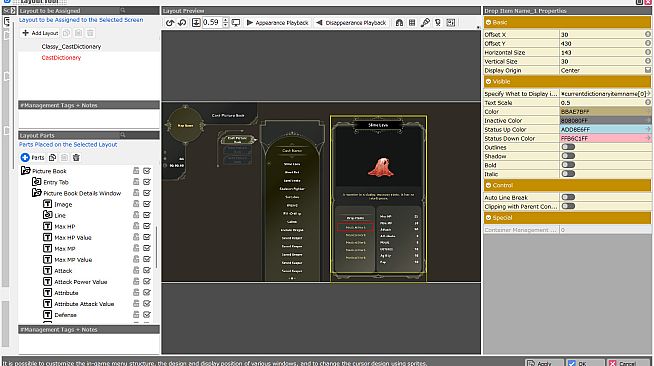Click the magnet snap icon in preview toolbar
654x366 pixels.
[x=399, y=23]
